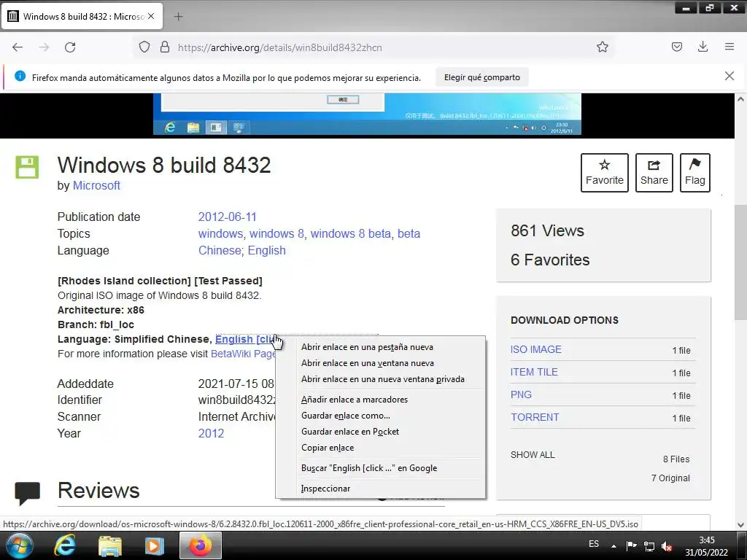Open the tracking protection shield icon

(144, 47)
